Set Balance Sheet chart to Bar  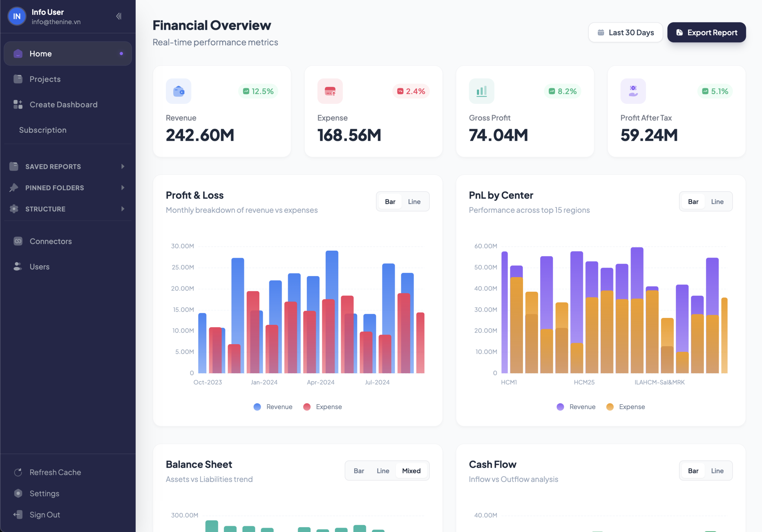click(358, 471)
